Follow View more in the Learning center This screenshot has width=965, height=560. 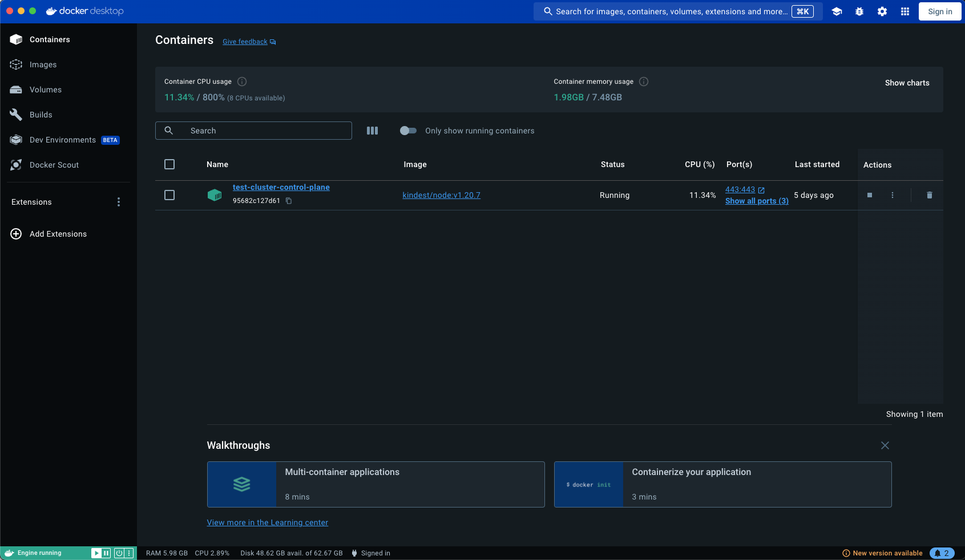click(x=267, y=522)
